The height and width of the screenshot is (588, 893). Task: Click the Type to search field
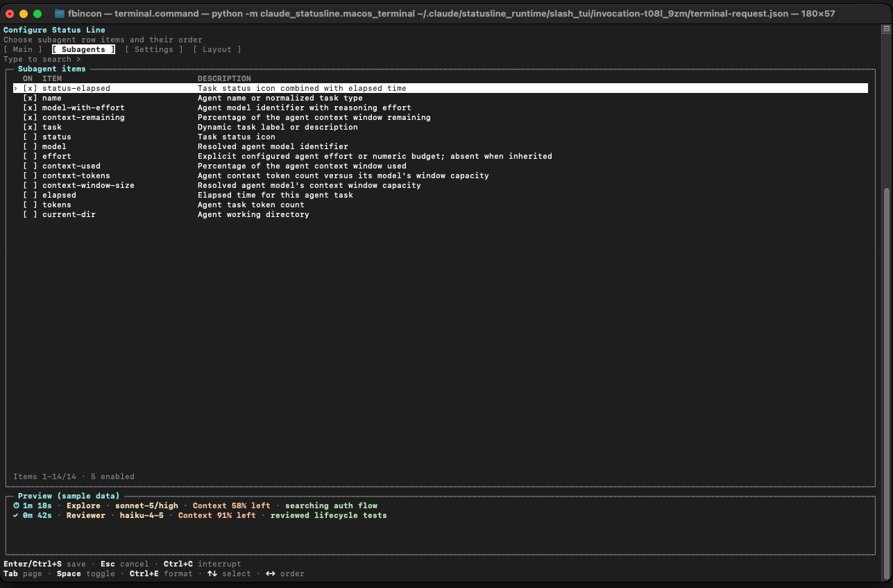pyautogui.click(x=42, y=60)
